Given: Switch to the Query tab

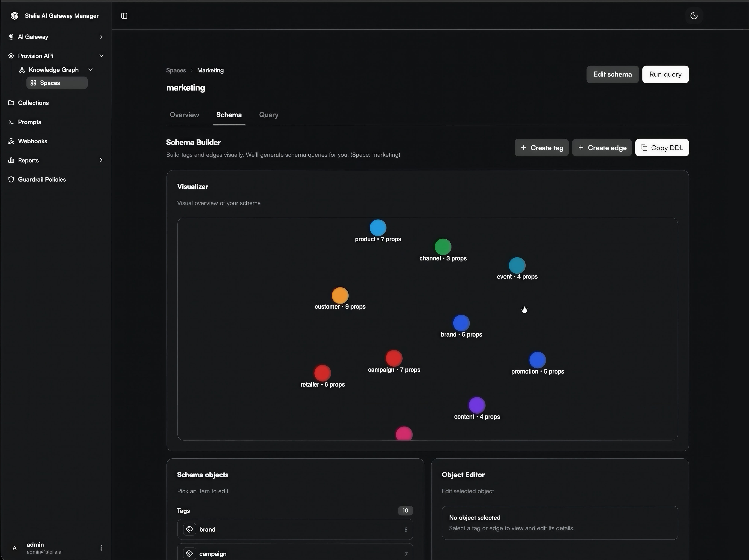Looking at the screenshot, I should (269, 115).
